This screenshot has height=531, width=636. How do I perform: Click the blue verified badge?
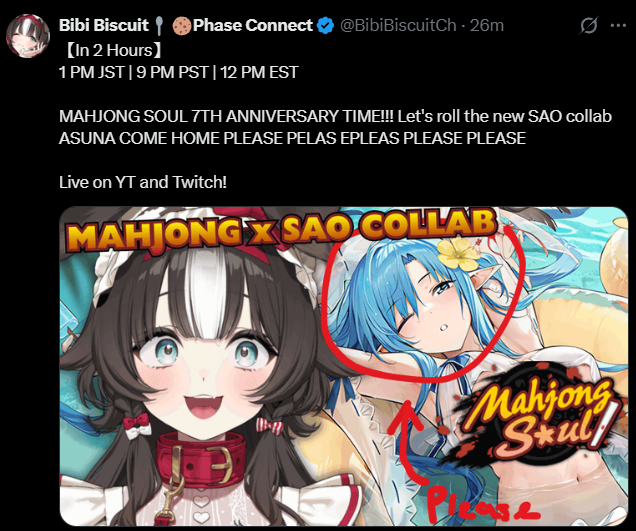coord(325,26)
